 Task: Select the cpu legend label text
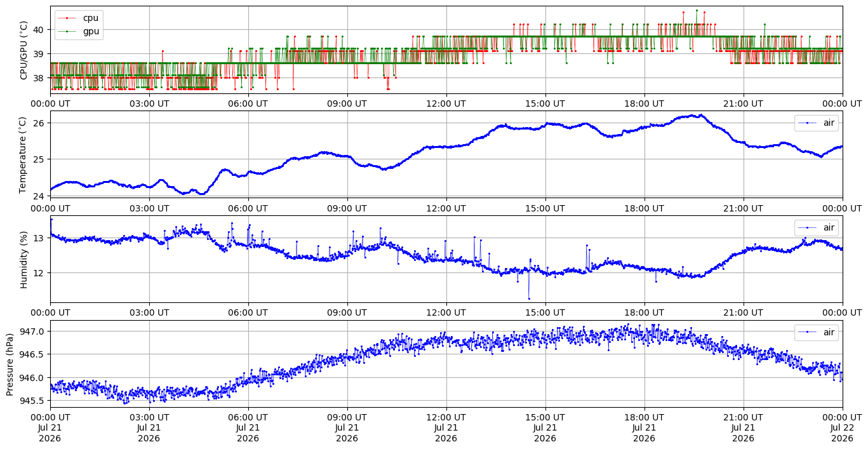pos(91,18)
